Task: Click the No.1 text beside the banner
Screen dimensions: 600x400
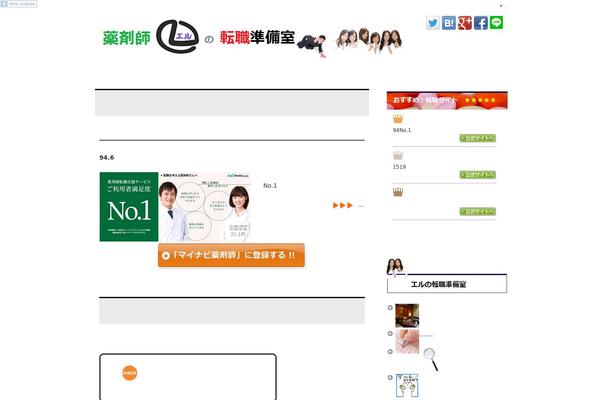Action: click(x=270, y=186)
